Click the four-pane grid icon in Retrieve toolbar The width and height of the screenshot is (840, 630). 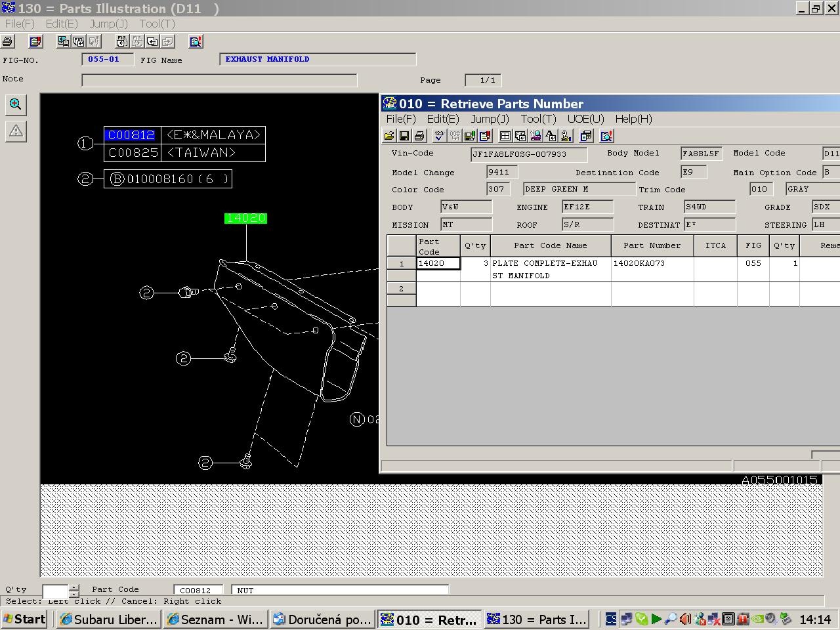(x=505, y=136)
